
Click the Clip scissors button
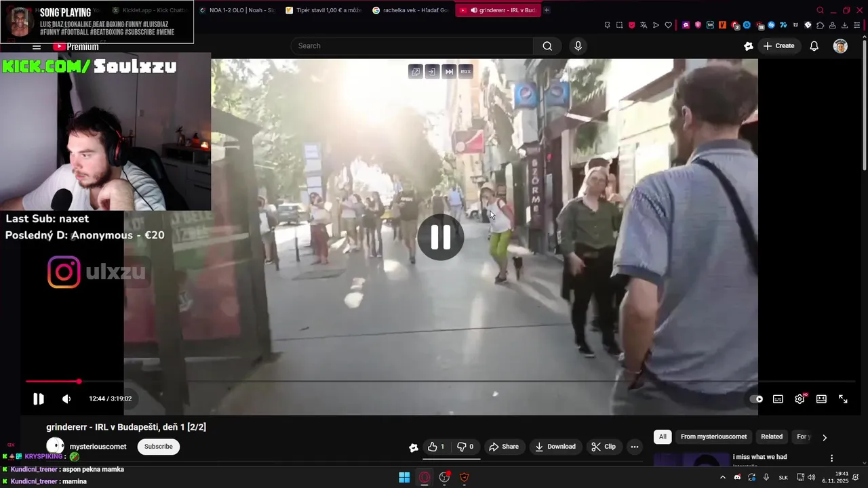click(x=604, y=447)
